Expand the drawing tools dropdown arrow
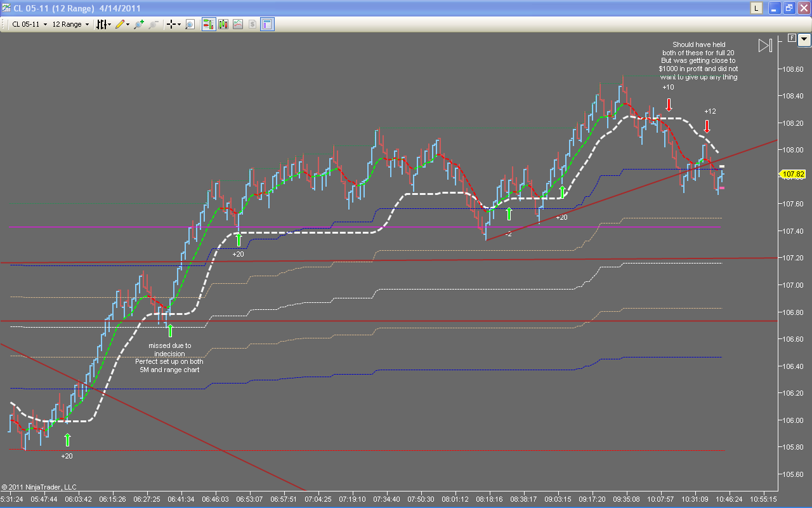 (x=128, y=24)
